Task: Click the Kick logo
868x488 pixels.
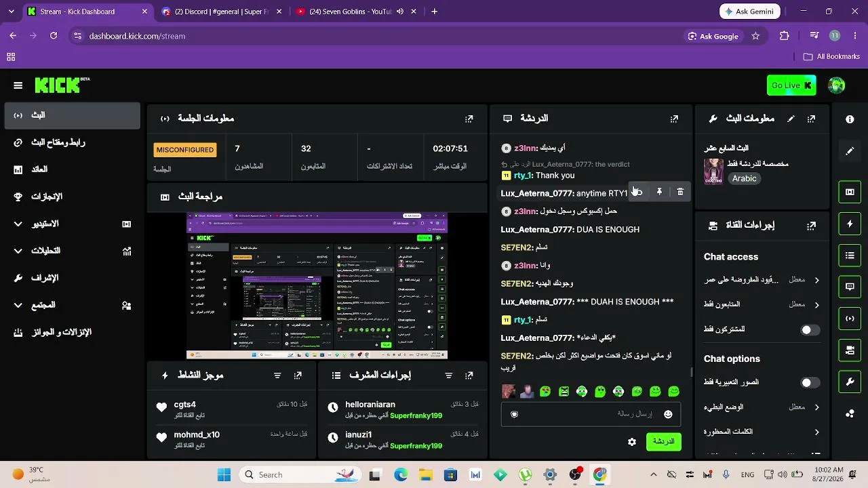Action: click(62, 85)
